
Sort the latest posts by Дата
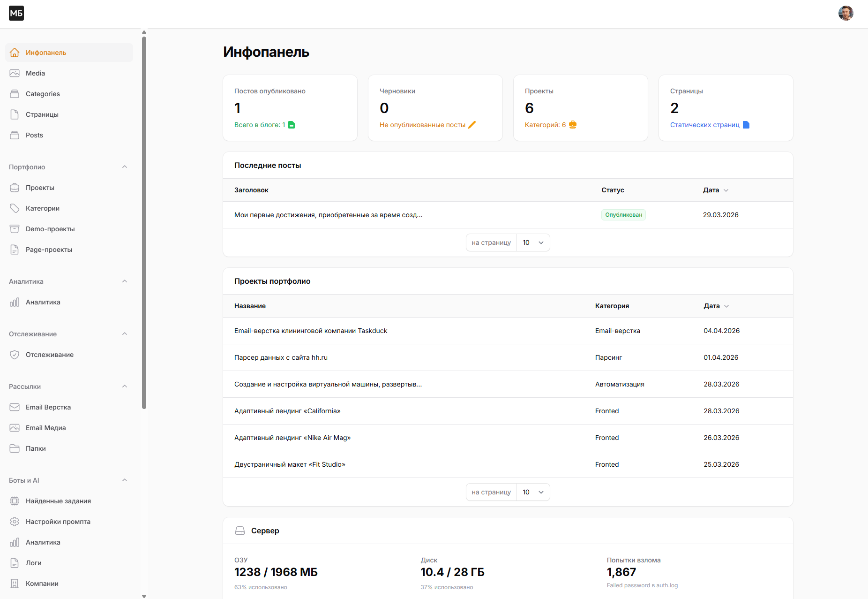(716, 190)
